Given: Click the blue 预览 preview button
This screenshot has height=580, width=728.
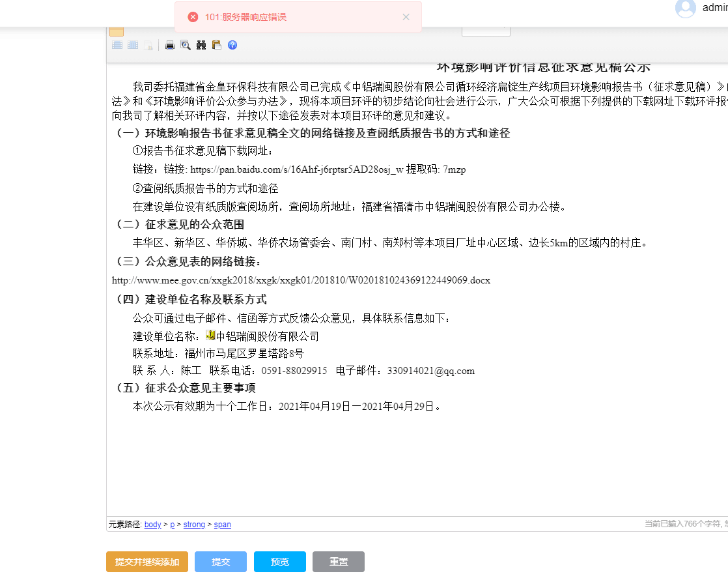Looking at the screenshot, I should [x=279, y=562].
